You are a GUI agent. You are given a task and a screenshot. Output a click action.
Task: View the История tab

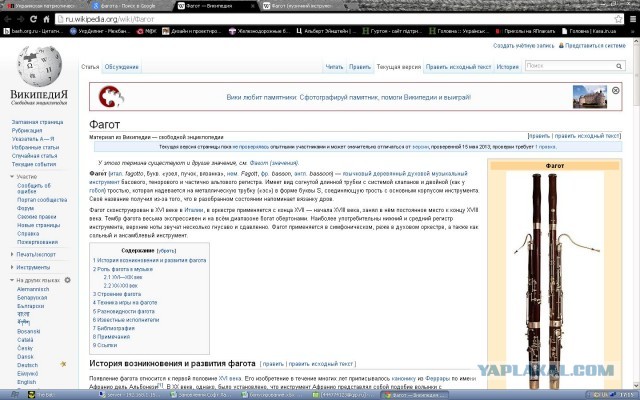tap(508, 67)
